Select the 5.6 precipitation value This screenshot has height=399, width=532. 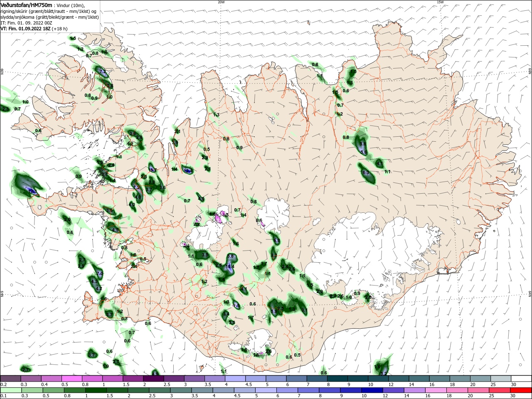click(364, 153)
